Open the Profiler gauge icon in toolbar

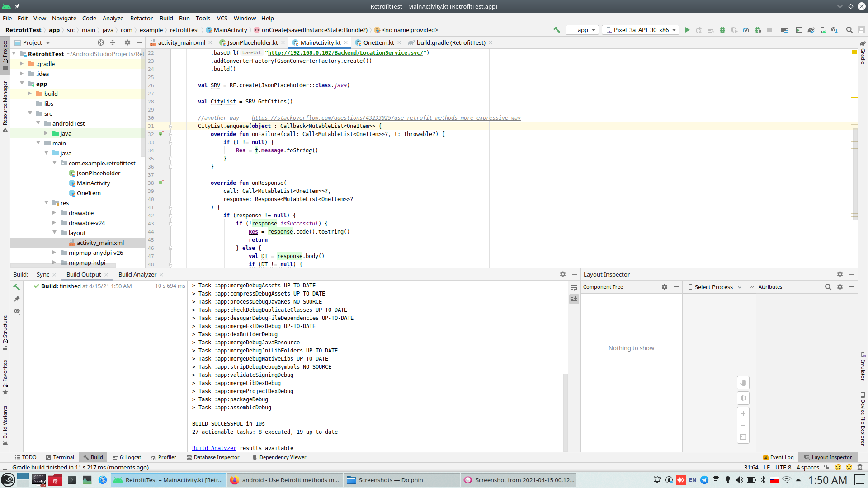point(746,30)
